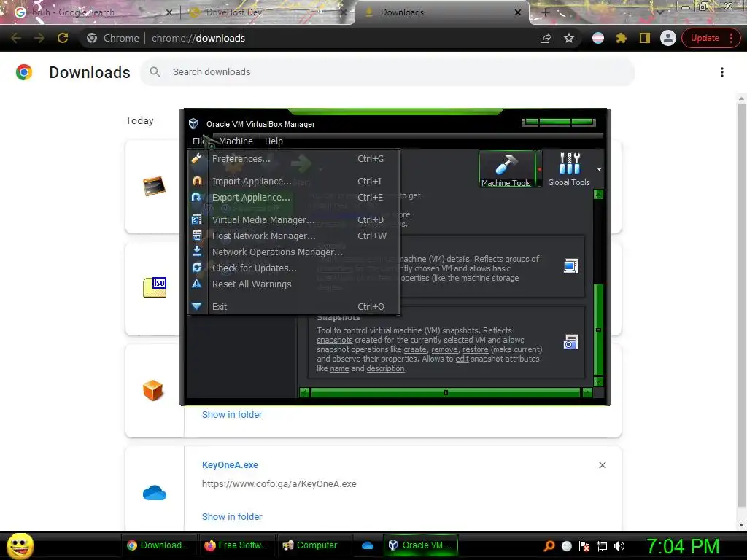
Task: Click the Preferences wrench icon
Action: click(x=197, y=158)
